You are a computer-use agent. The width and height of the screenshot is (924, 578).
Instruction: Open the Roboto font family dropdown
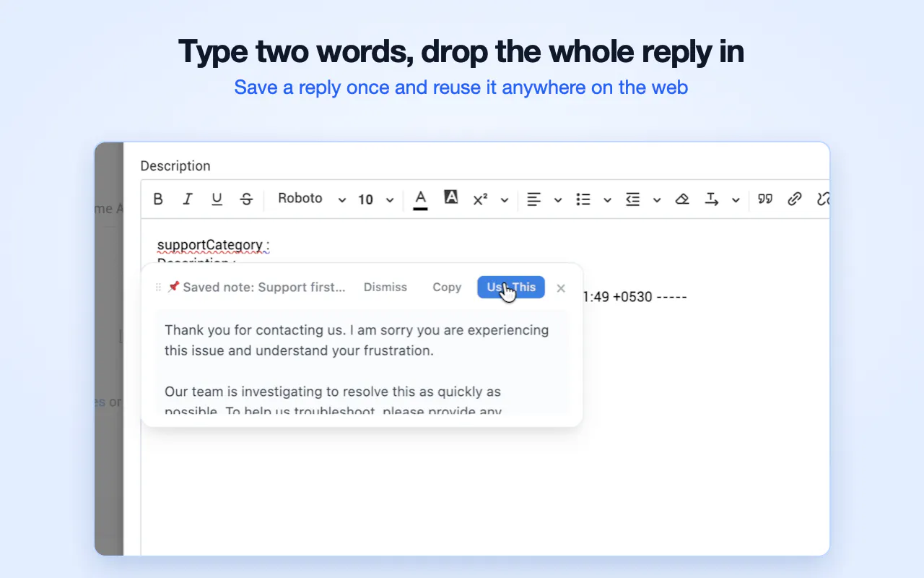313,199
